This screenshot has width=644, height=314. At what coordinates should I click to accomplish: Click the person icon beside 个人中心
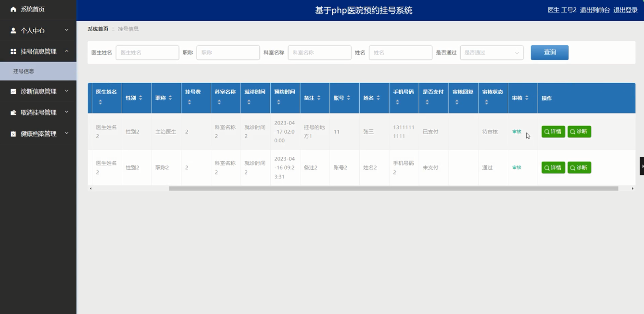(x=13, y=30)
